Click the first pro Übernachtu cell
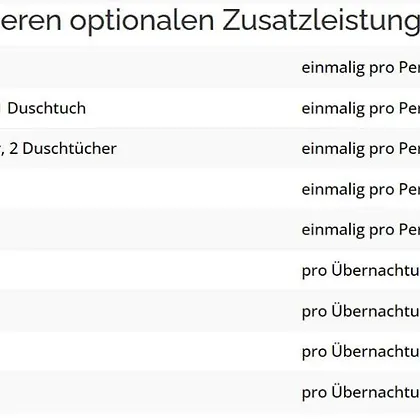Viewport: 420px width, 420px height. click(x=361, y=270)
